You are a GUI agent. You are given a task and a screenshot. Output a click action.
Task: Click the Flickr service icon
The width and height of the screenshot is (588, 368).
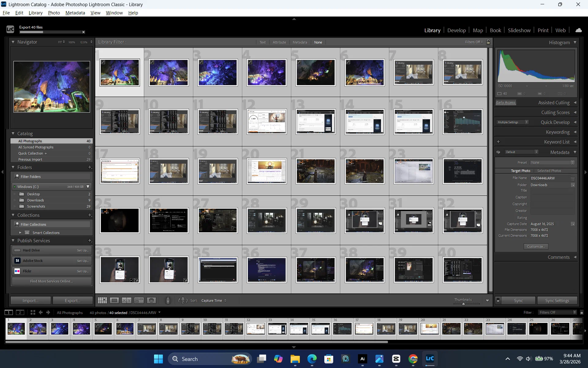pos(17,271)
